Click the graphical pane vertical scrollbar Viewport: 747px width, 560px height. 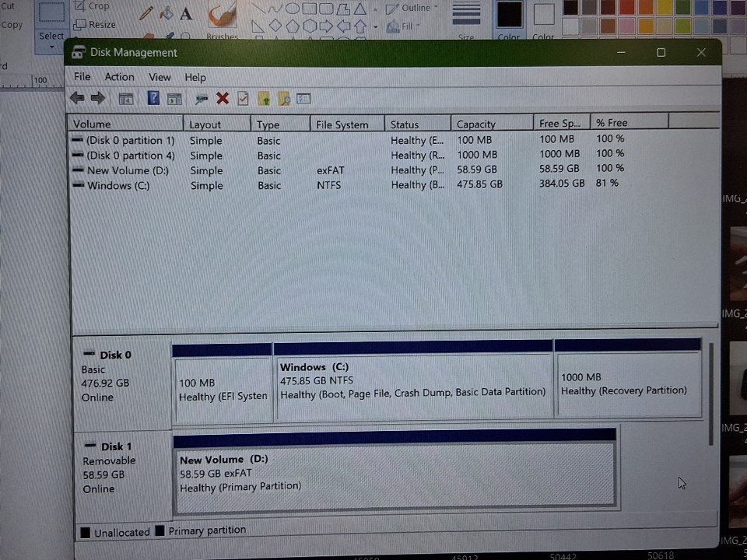tap(710, 394)
